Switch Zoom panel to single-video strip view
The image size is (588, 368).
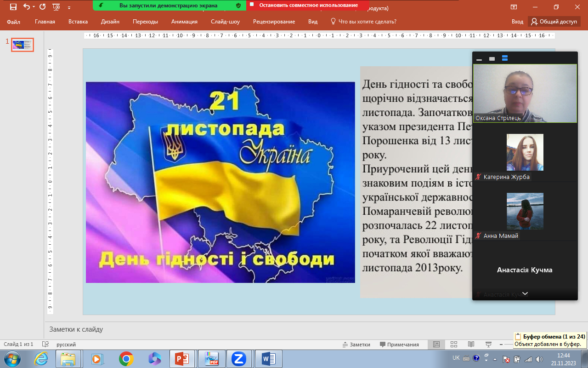click(x=492, y=58)
